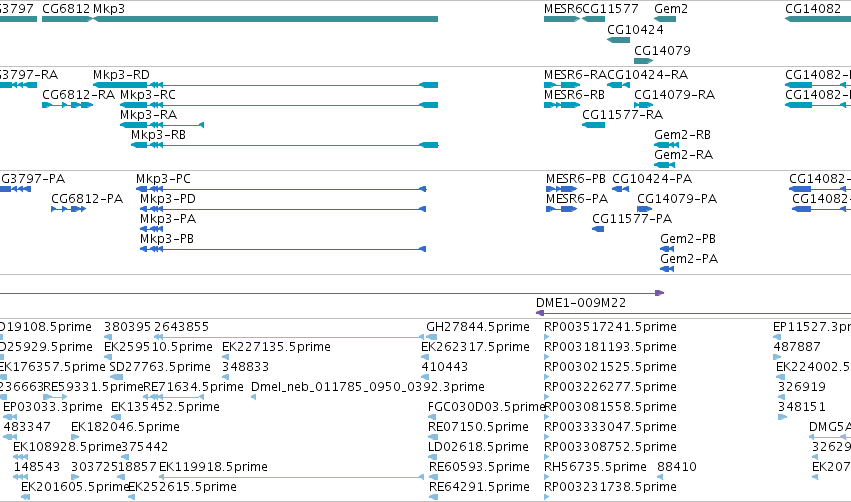This screenshot has height=502, width=851.
Task: Select the EK227135.5prime EST marker
Action: 225,357
